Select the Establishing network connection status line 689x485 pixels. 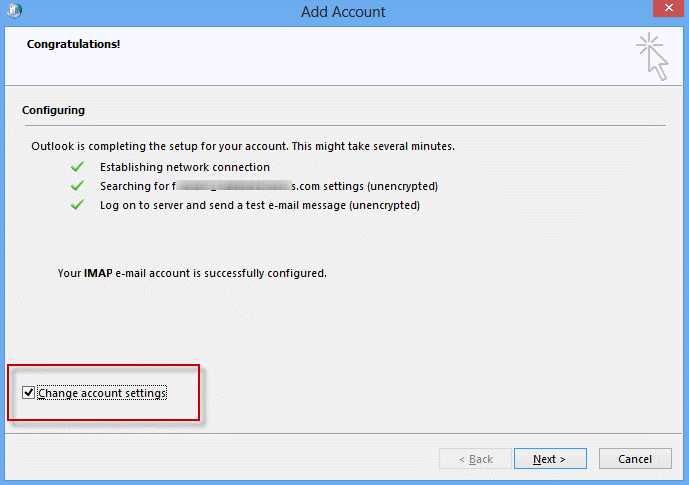point(185,167)
